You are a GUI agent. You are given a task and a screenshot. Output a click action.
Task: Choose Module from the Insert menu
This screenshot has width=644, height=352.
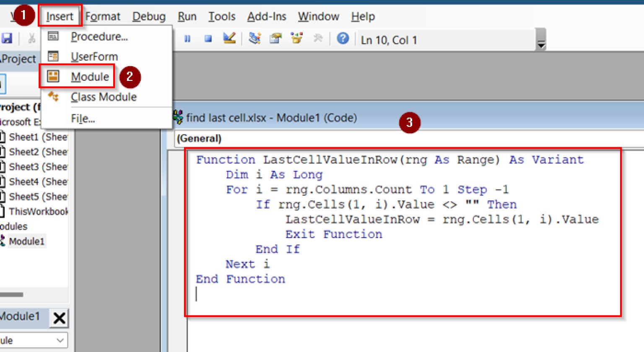pyautogui.click(x=90, y=77)
